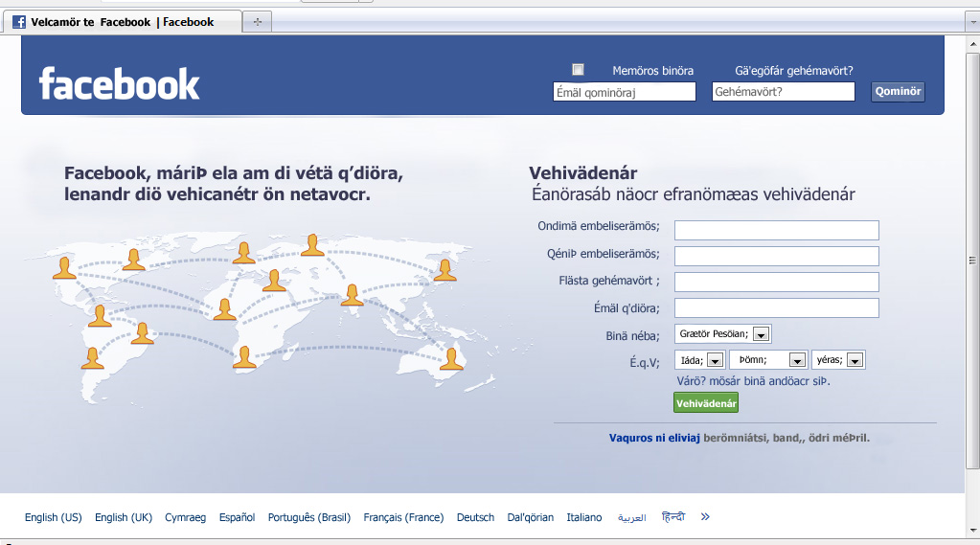
Task: Open the tab list arrow at top right
Action: pyautogui.click(x=970, y=21)
